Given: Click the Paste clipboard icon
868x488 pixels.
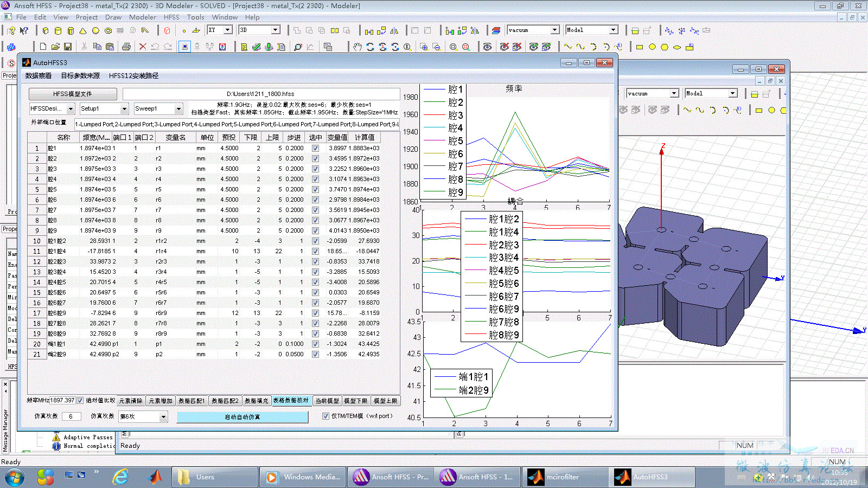Looking at the screenshot, I should [110, 47].
